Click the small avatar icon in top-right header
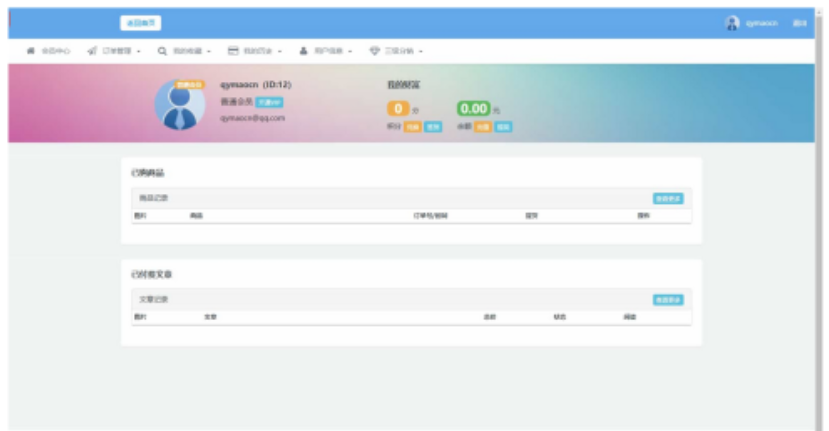The width and height of the screenshot is (829, 431). [733, 23]
